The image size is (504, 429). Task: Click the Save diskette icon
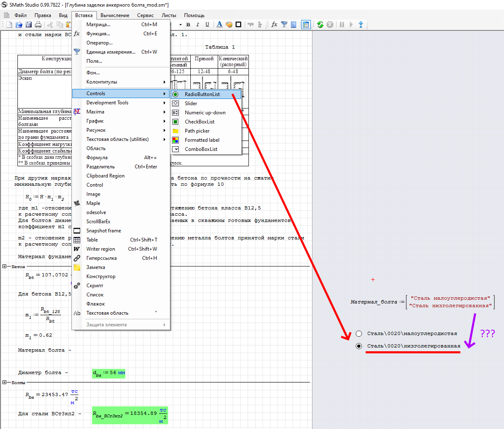click(x=29, y=25)
